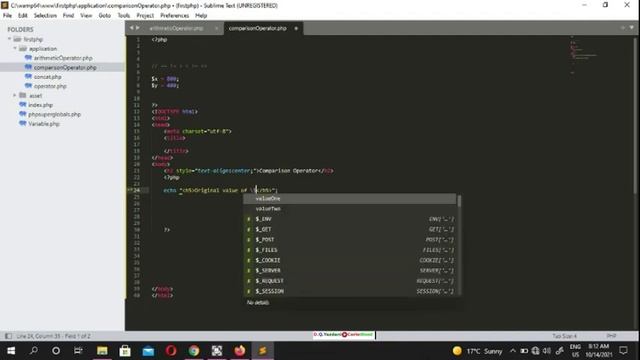640x360 pixels.
Task: Show hidden system tray icons
Action: click(x=513, y=351)
